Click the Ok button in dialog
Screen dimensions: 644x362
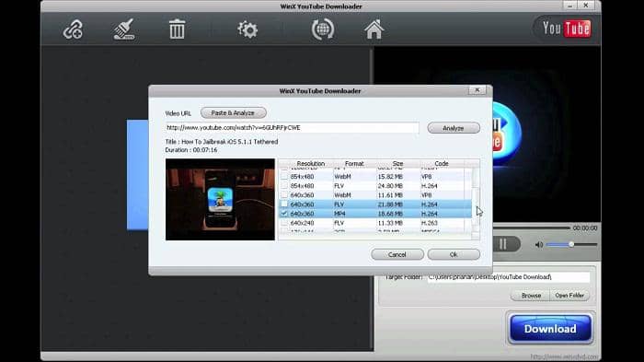(x=454, y=254)
